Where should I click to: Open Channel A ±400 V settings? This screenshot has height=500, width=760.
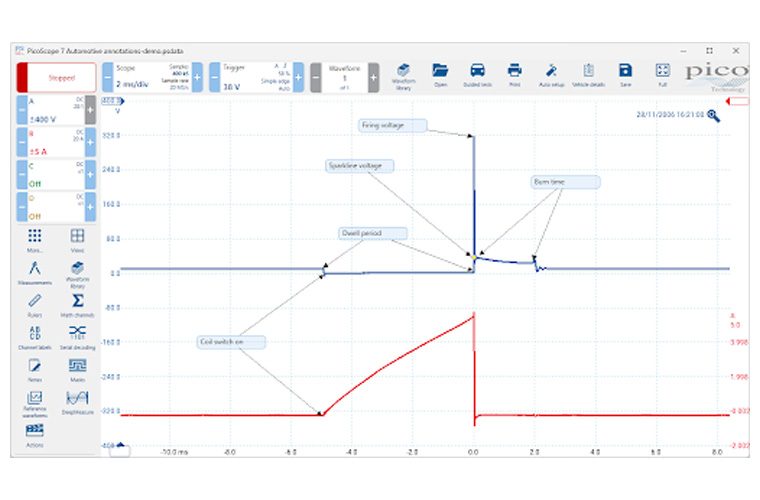pos(50,112)
